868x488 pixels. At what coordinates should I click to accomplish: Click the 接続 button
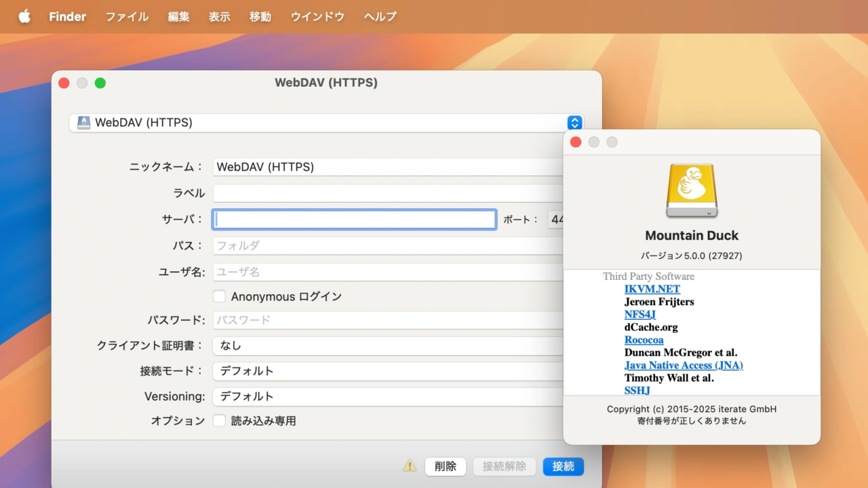(563, 466)
